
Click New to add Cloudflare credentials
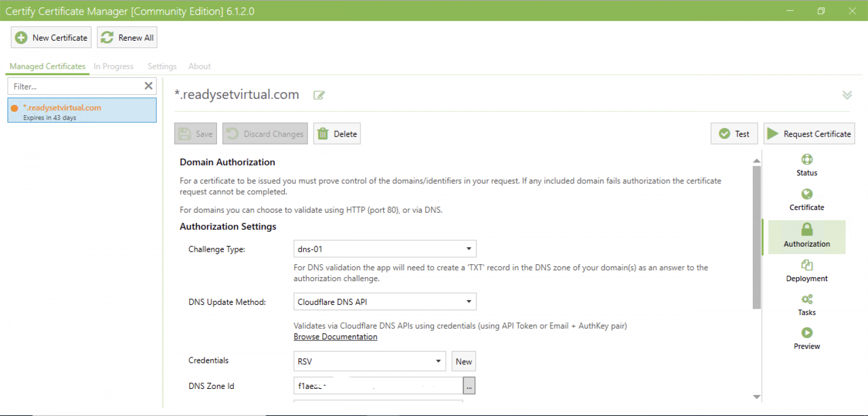tap(463, 361)
